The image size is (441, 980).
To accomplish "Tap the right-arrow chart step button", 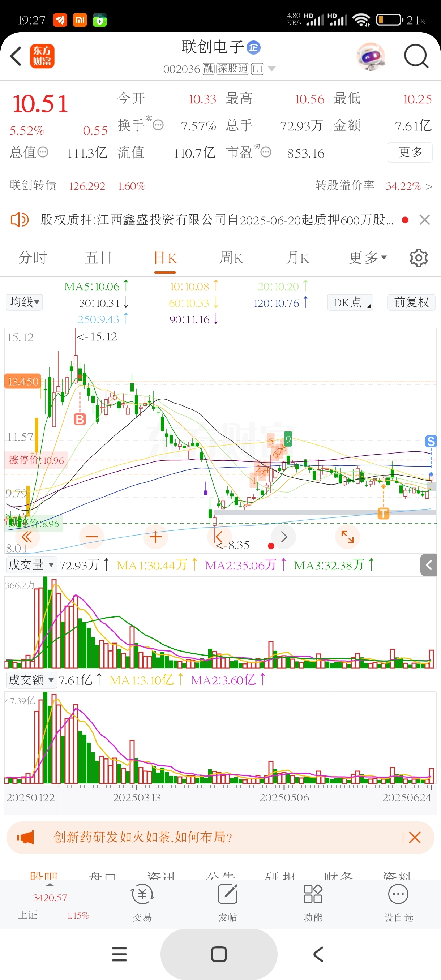I will (x=284, y=537).
